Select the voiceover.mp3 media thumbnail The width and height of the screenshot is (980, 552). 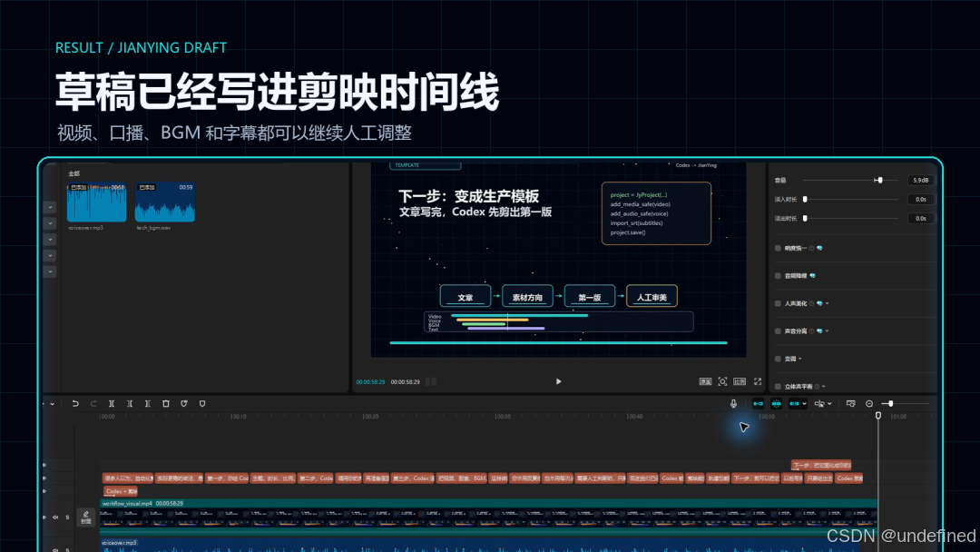pyautogui.click(x=97, y=202)
